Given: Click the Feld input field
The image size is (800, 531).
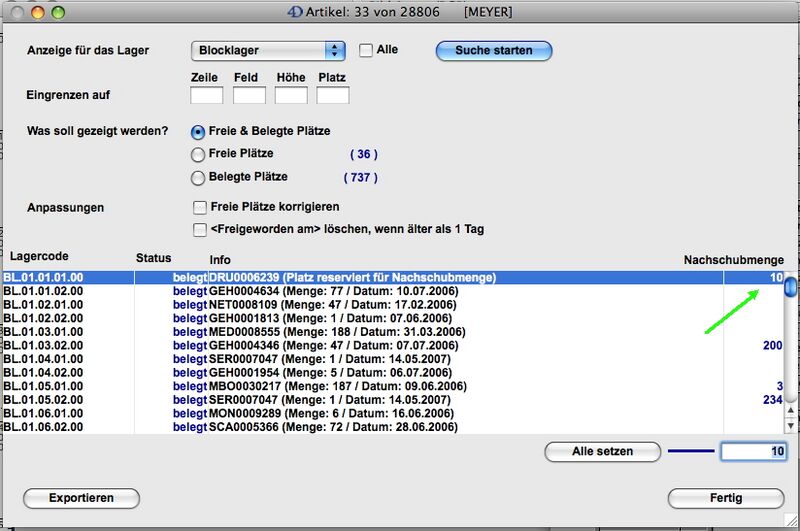Looking at the screenshot, I should (x=249, y=95).
